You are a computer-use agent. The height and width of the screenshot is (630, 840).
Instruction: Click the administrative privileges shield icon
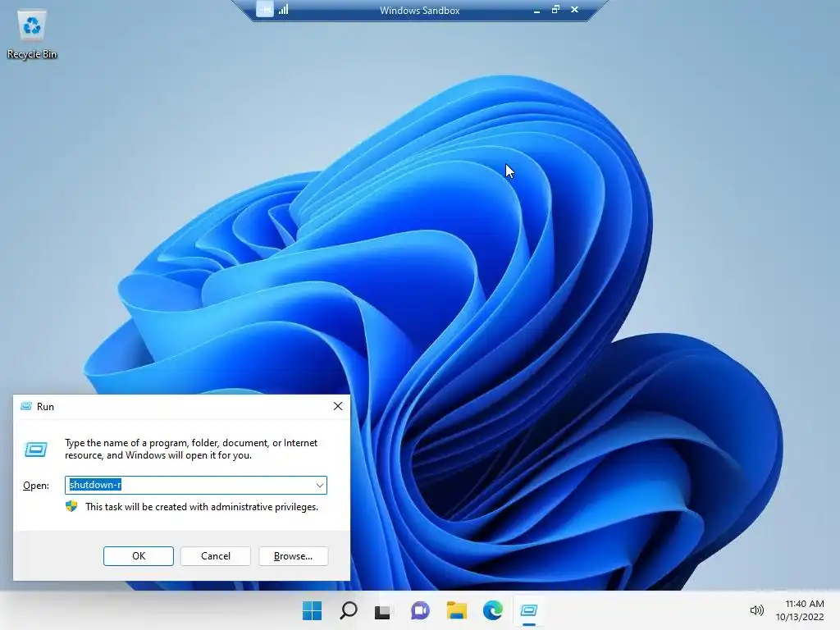(x=71, y=506)
